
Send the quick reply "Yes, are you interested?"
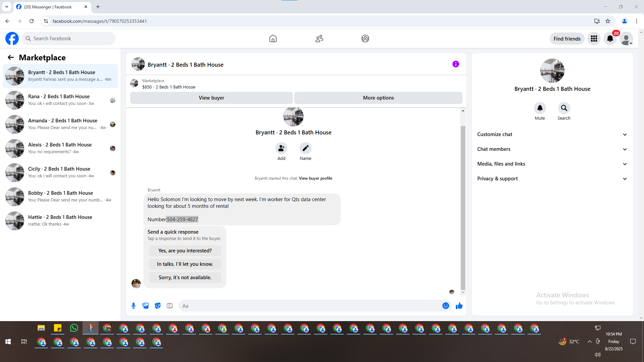tap(185, 251)
